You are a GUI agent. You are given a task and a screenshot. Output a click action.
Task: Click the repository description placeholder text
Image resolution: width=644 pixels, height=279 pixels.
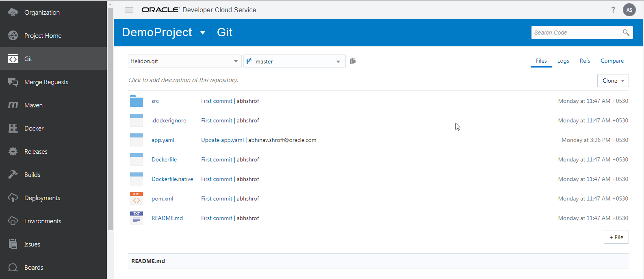183,80
